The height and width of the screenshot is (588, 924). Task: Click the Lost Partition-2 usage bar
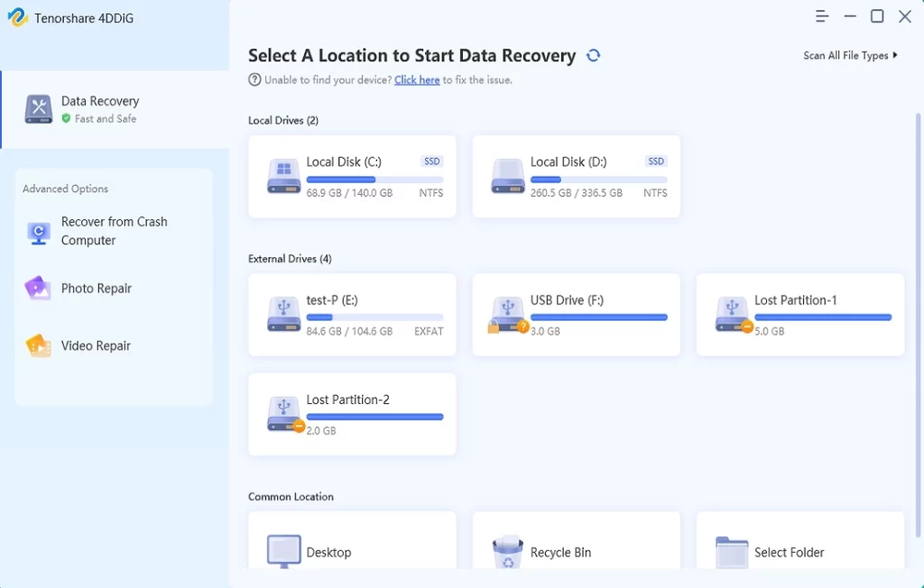point(374,418)
